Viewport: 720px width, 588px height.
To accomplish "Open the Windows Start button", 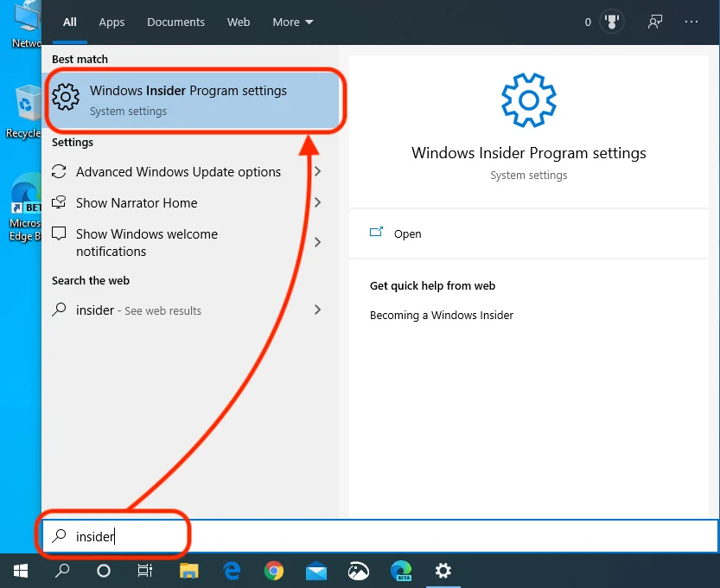I will pos(21,571).
